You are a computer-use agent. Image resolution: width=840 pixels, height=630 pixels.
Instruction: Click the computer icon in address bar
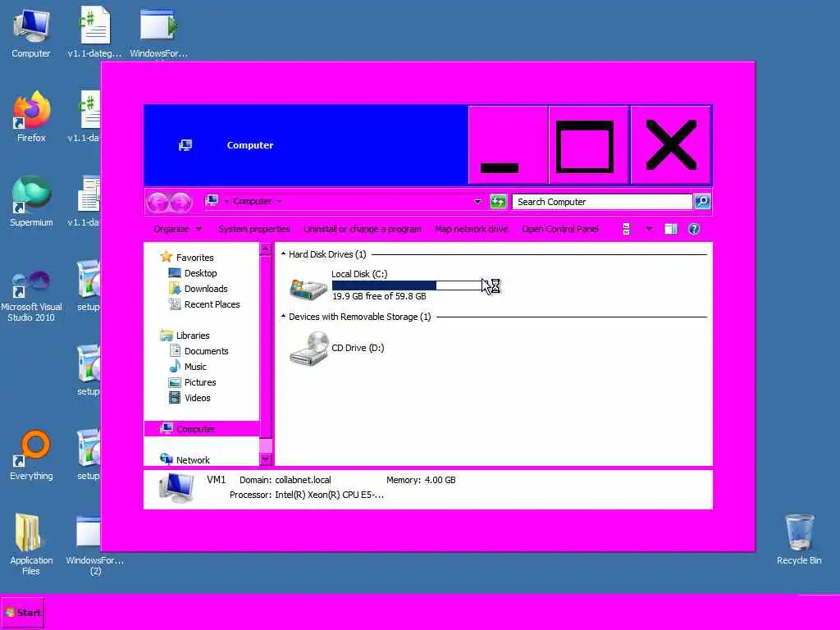212,201
